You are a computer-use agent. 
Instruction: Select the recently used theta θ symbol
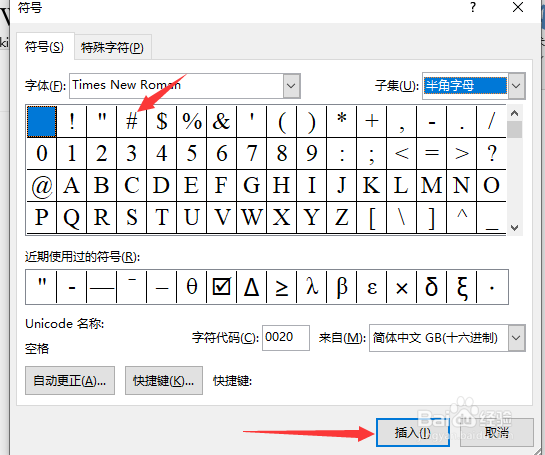coord(192,287)
